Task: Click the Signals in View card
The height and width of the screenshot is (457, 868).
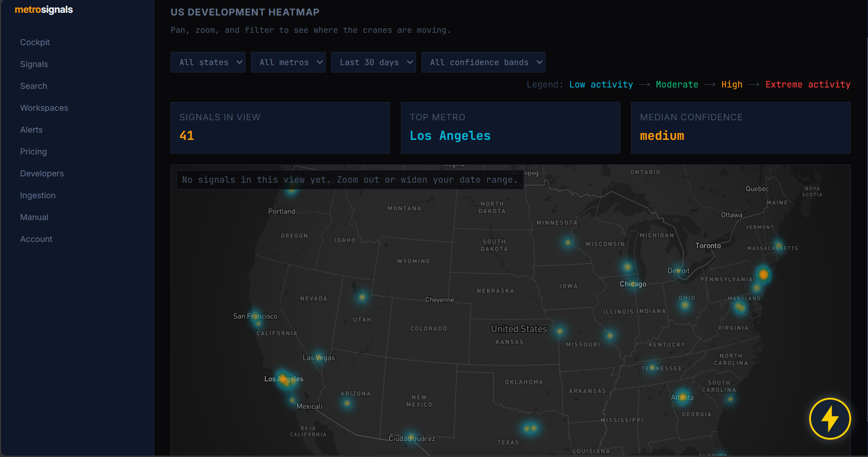Action: (280, 128)
